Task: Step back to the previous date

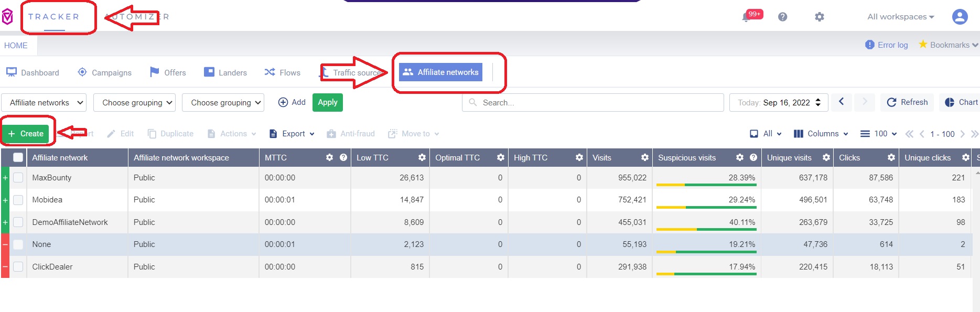Action: coord(841,102)
